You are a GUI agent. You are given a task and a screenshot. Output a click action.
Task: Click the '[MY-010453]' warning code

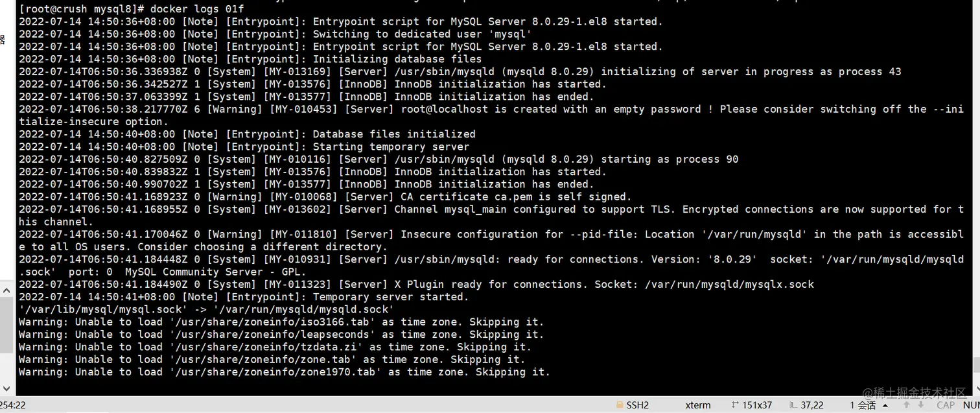pos(303,109)
